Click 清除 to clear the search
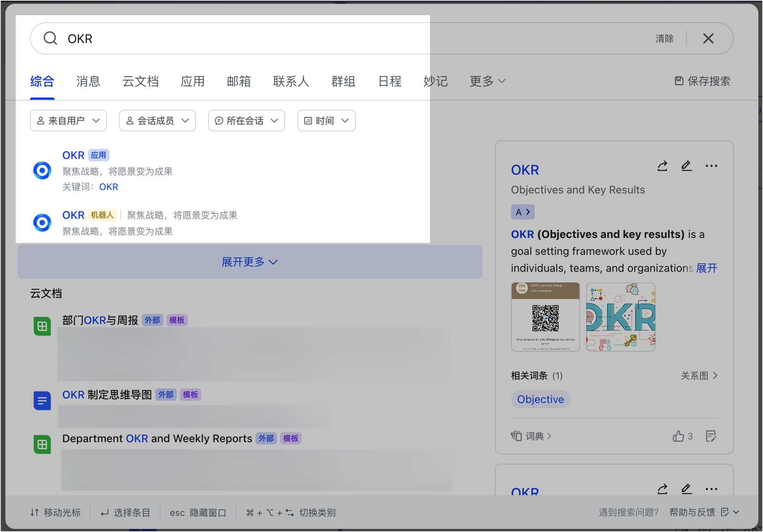This screenshot has width=763, height=532. coord(664,38)
